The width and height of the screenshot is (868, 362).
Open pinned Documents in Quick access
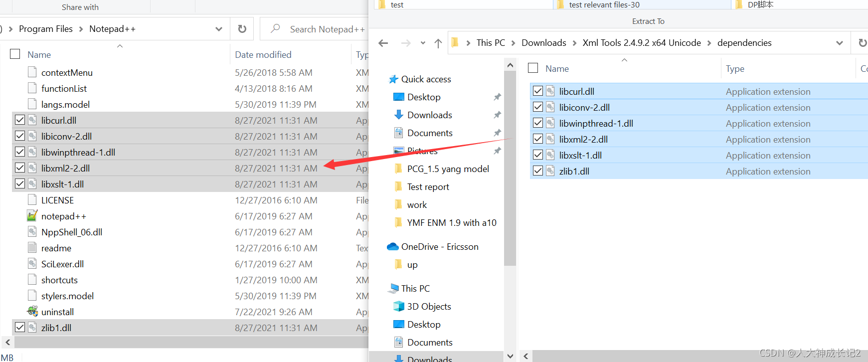click(429, 133)
